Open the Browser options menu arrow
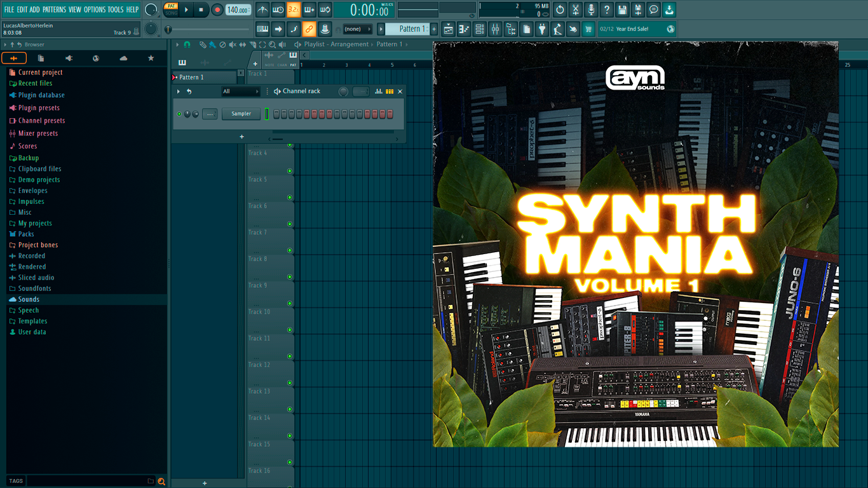The height and width of the screenshot is (488, 868). 5,44
